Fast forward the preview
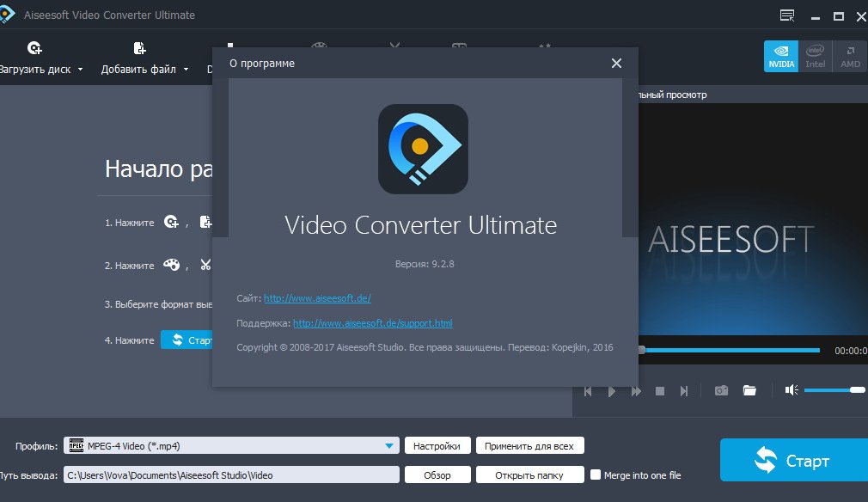The image size is (868, 502). (636, 391)
